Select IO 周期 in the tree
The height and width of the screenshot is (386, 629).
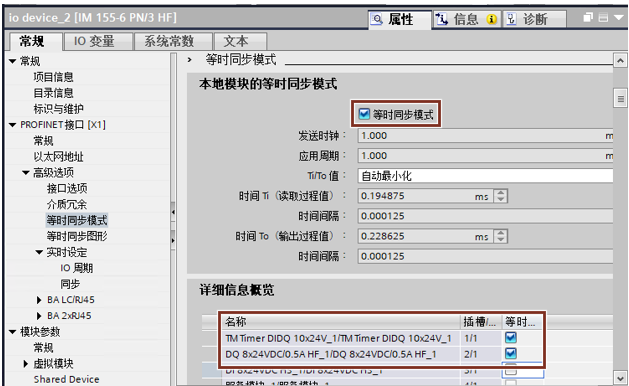click(x=77, y=268)
